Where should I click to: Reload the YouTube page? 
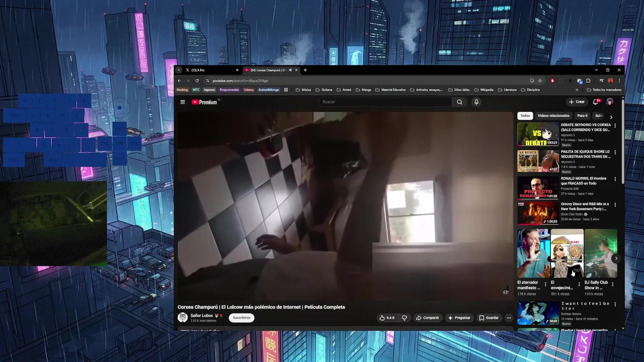[197, 80]
